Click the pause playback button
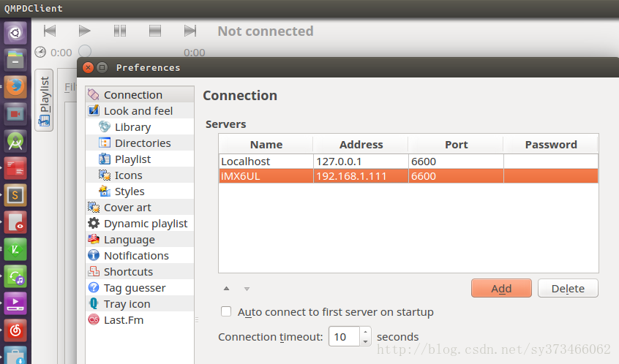 pos(120,31)
